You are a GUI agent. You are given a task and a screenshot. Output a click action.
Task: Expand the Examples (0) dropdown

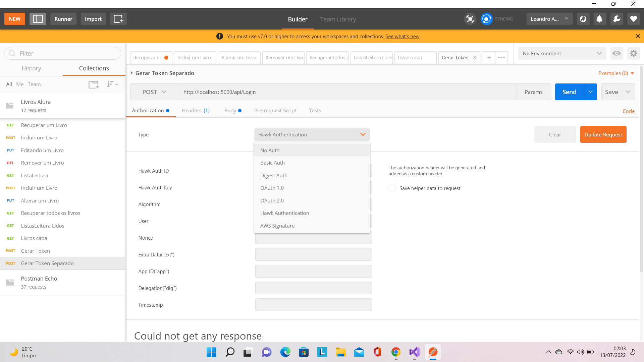(x=616, y=73)
